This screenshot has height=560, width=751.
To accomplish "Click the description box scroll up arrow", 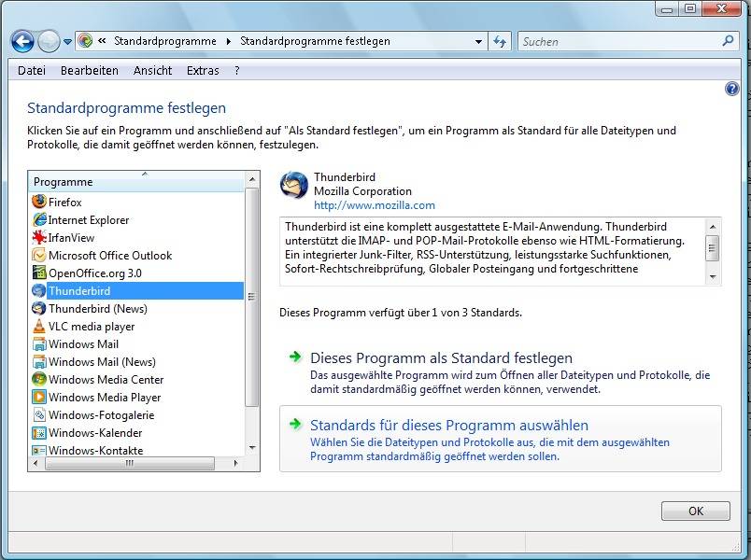I will point(713,227).
